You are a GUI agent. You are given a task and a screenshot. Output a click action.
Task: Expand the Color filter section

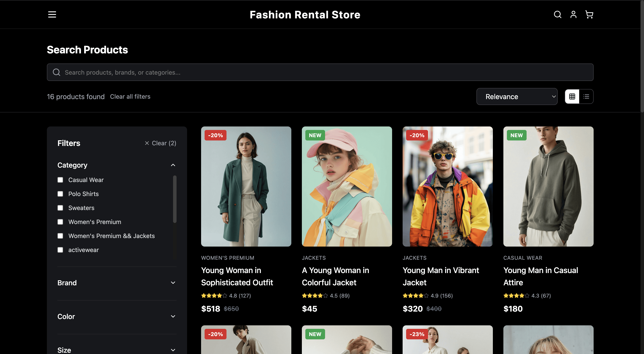coord(117,317)
